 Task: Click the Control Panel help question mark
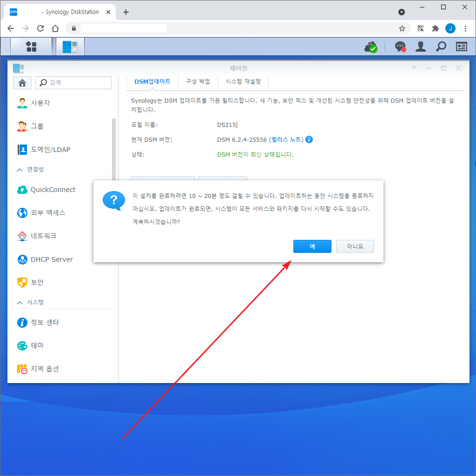point(414,68)
